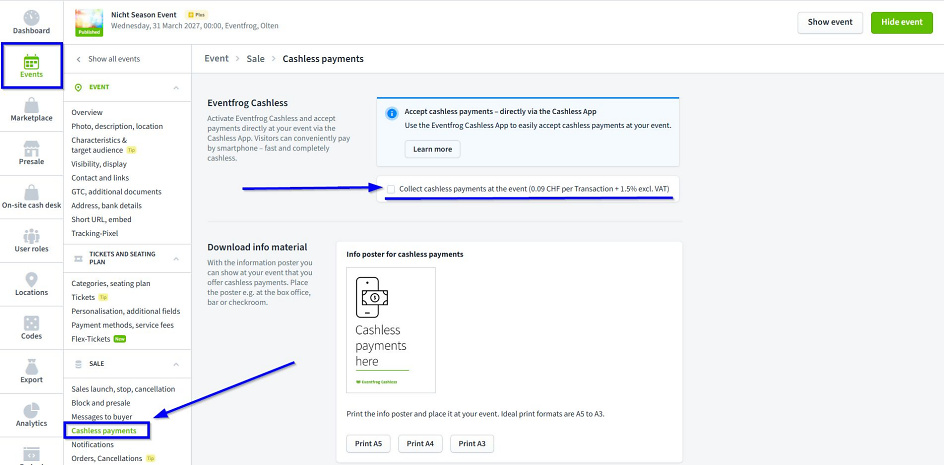Open Sales launch, stop, cancellation
The height and width of the screenshot is (465, 944).
123,389
